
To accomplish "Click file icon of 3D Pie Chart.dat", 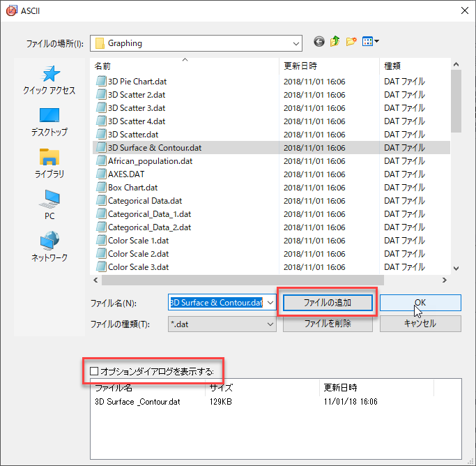I will click(x=101, y=82).
